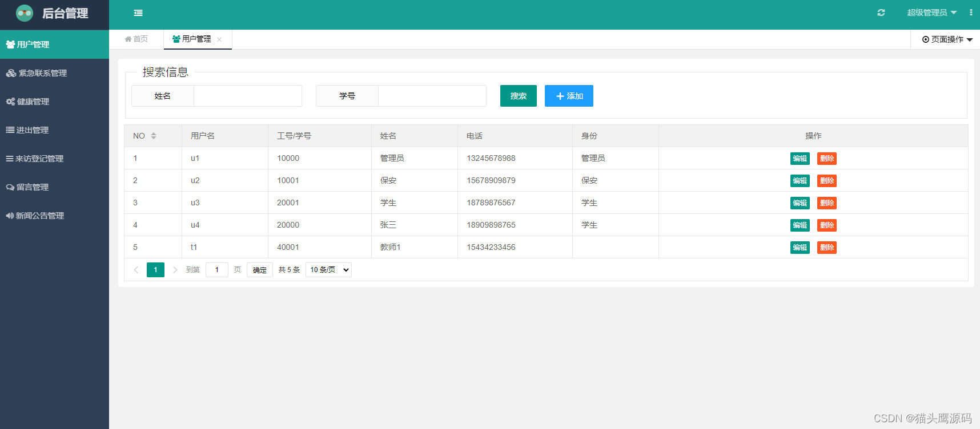The width and height of the screenshot is (980, 429).
Task: Focus the 学号 search input field
Action: [432, 96]
